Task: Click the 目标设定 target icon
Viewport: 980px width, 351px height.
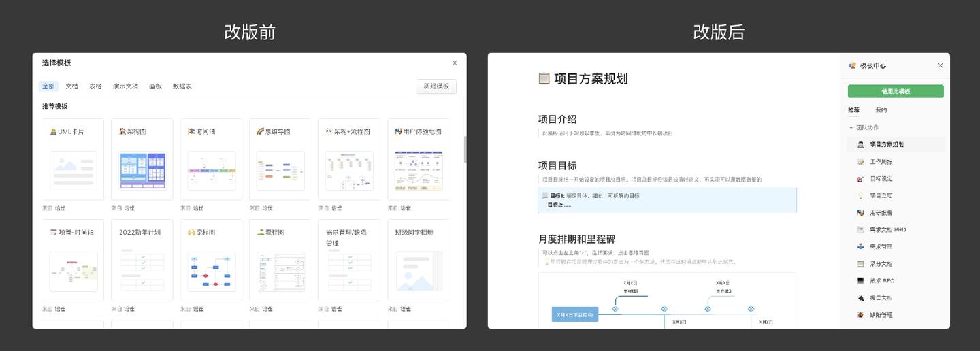Action: click(x=861, y=179)
